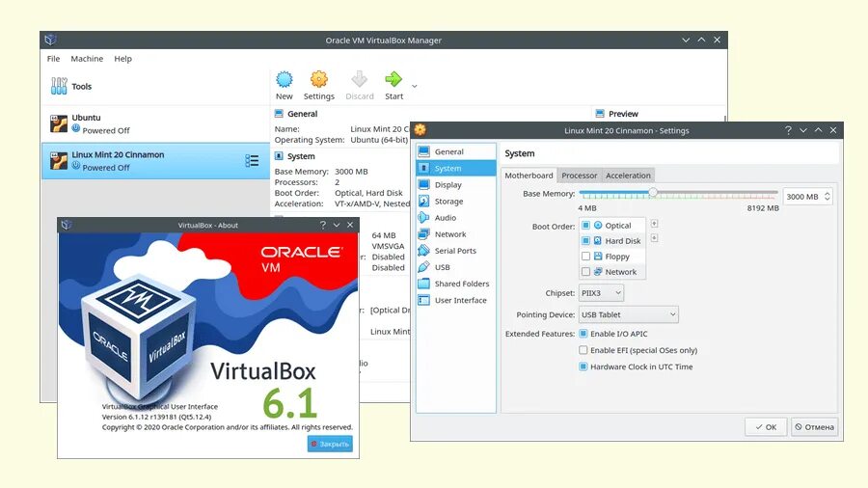Open the Pointing Device USB Tablet dropdown
Image resolution: width=868 pixels, height=488 pixels.
[628, 314]
